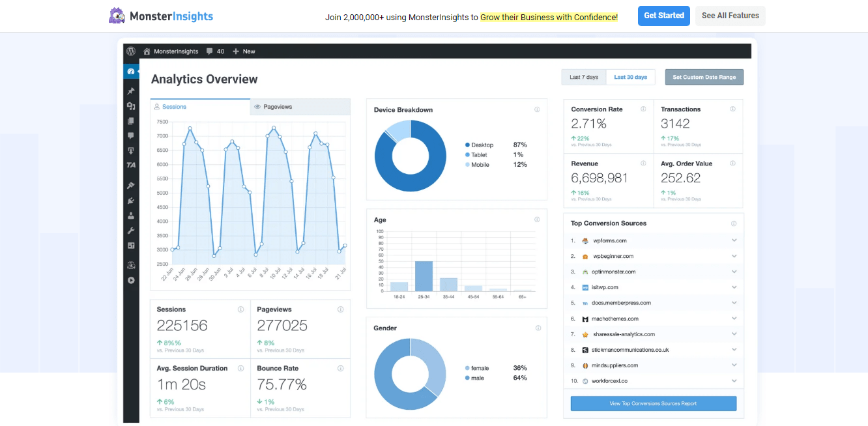868x426 pixels.
Task: Open View Top Conversions Sources Report
Action: pos(654,404)
